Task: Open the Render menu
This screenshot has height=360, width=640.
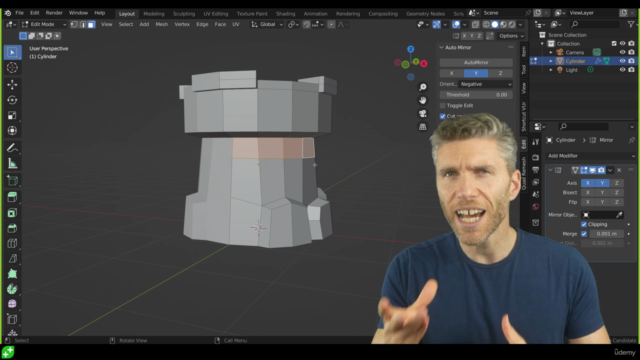Action: coord(54,13)
